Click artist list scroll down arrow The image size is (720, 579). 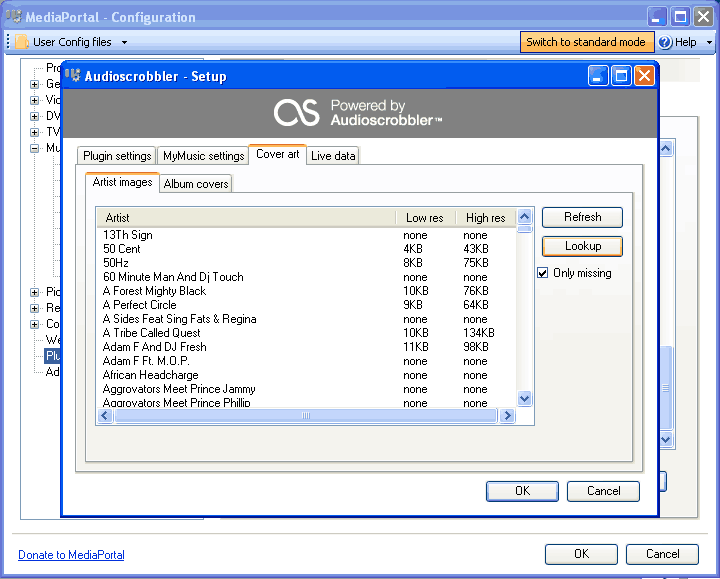524,398
